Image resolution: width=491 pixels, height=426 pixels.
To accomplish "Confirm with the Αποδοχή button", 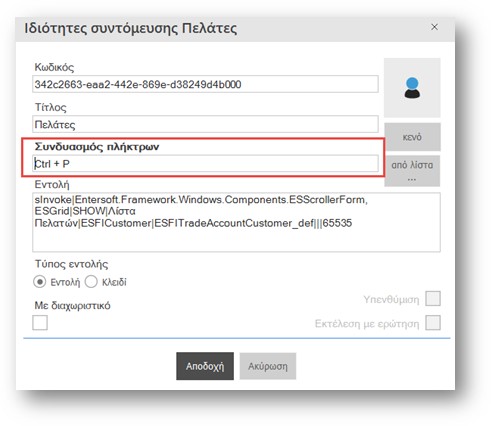I will 205,366.
